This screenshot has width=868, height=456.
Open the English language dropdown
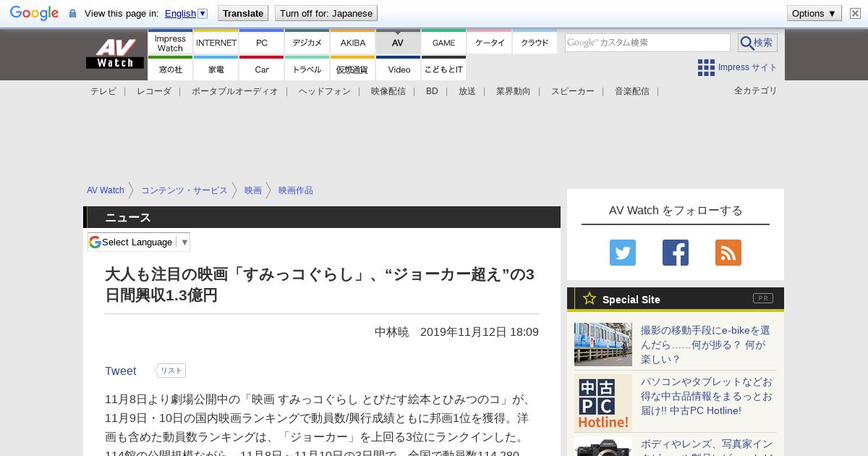coord(186,13)
